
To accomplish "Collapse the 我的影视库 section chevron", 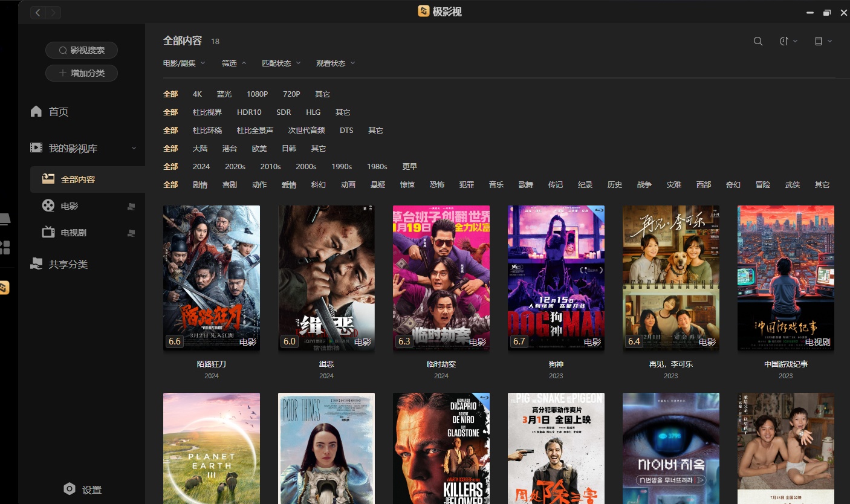I will click(x=134, y=148).
